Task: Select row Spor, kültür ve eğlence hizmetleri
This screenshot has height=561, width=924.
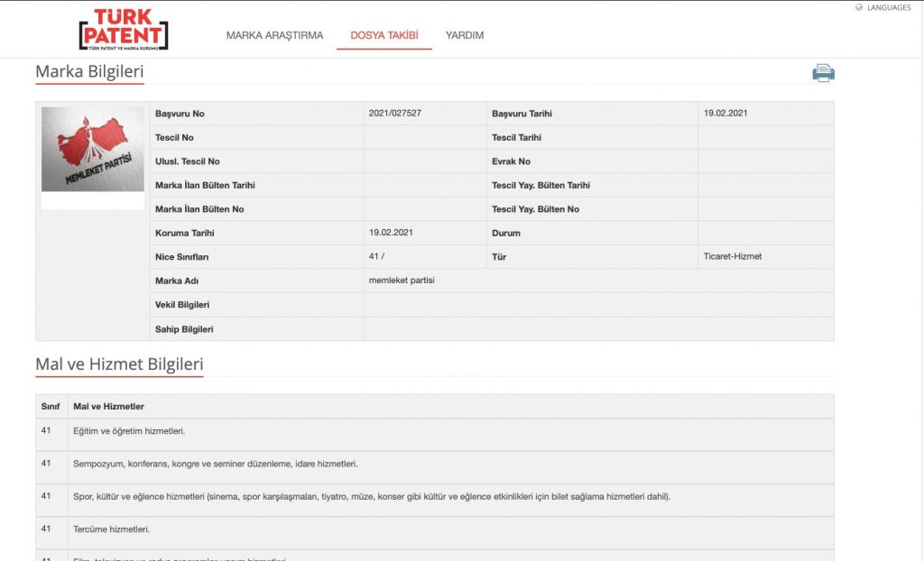Action: (x=435, y=501)
